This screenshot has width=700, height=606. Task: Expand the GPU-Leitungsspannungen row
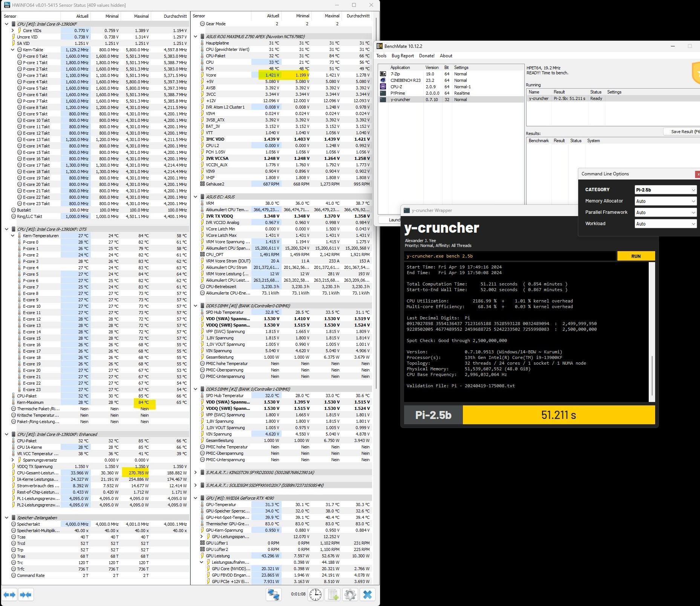(x=202, y=537)
